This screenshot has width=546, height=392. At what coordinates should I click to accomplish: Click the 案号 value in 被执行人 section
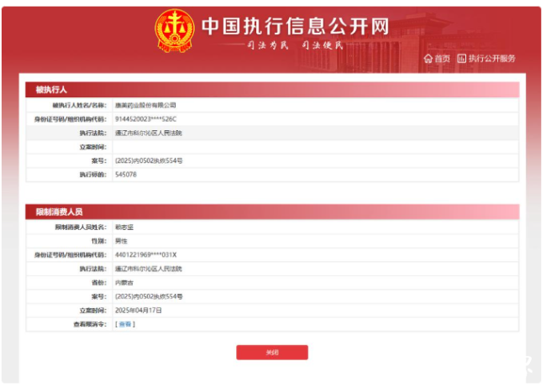[x=148, y=160]
